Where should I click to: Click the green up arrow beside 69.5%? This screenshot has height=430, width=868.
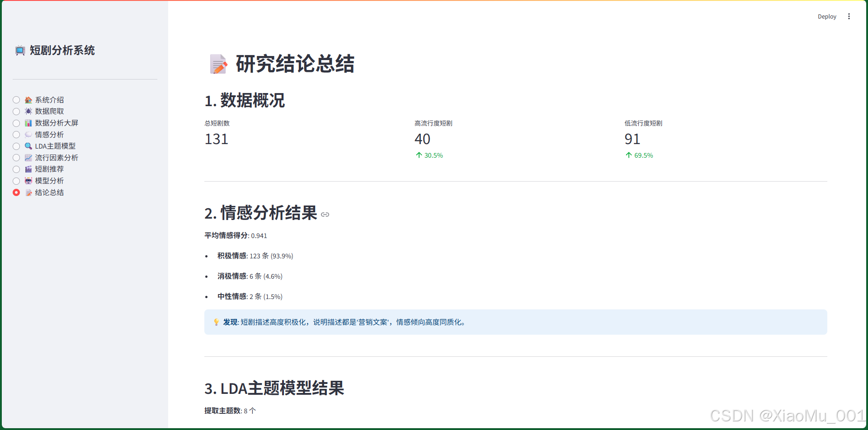[628, 155]
